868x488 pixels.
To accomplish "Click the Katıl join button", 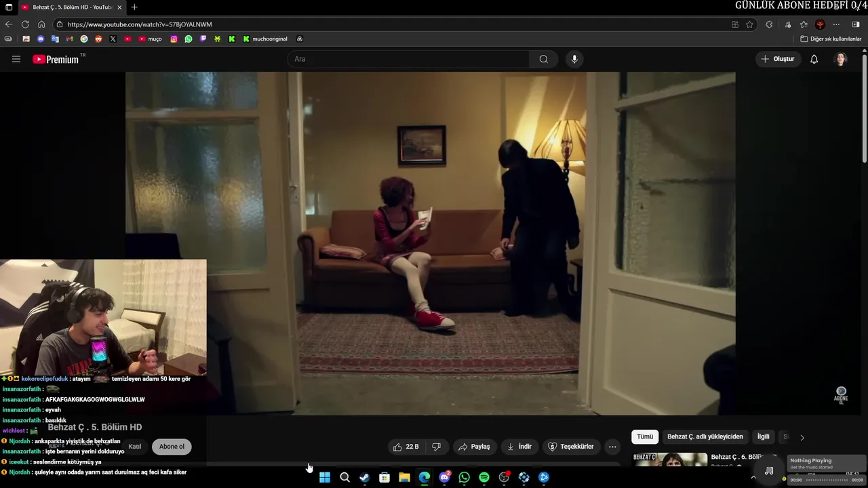I will point(135,447).
